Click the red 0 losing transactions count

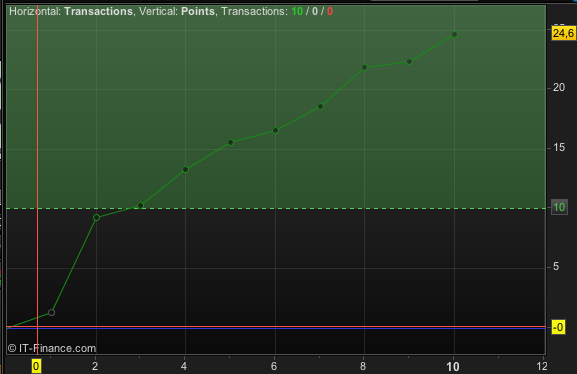330,11
